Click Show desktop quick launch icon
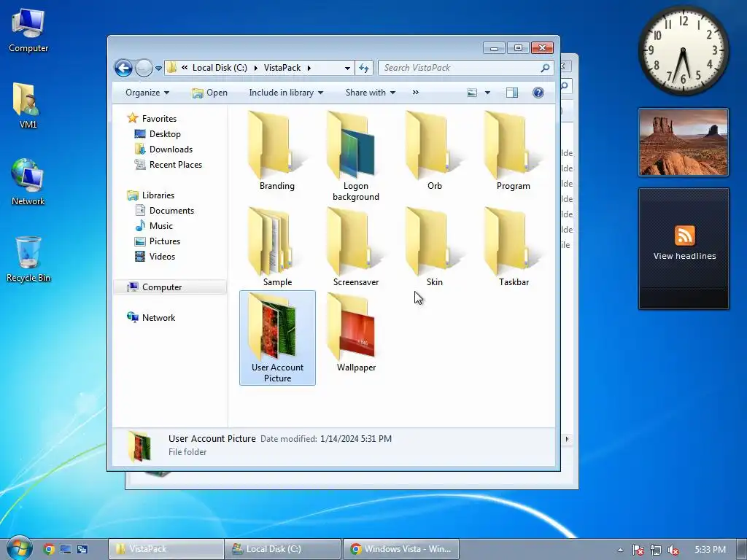Viewport: 747px width, 560px height. pos(65,549)
